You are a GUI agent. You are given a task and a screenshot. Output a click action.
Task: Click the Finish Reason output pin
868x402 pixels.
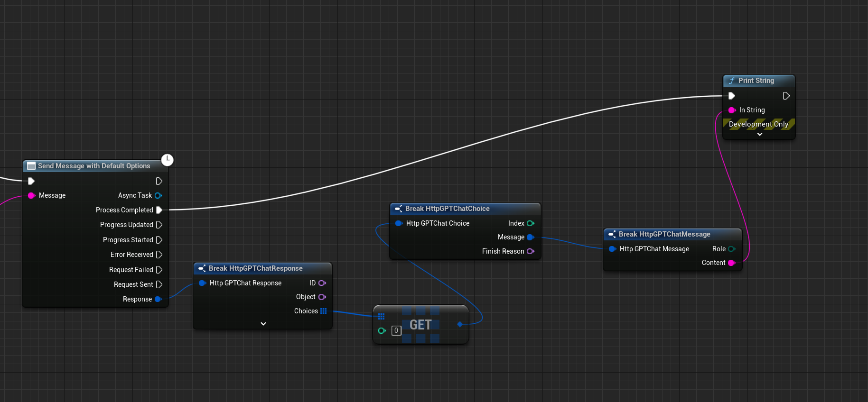[x=530, y=251]
